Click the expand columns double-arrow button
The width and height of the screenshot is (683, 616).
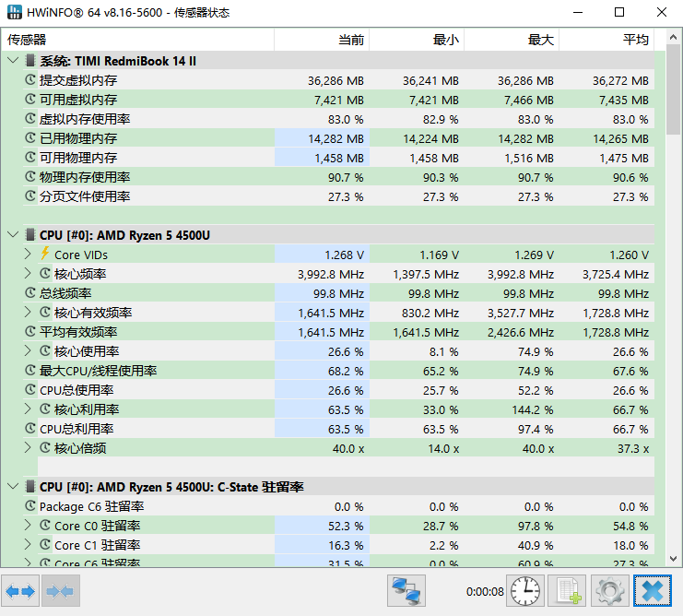pyautogui.click(x=20, y=591)
